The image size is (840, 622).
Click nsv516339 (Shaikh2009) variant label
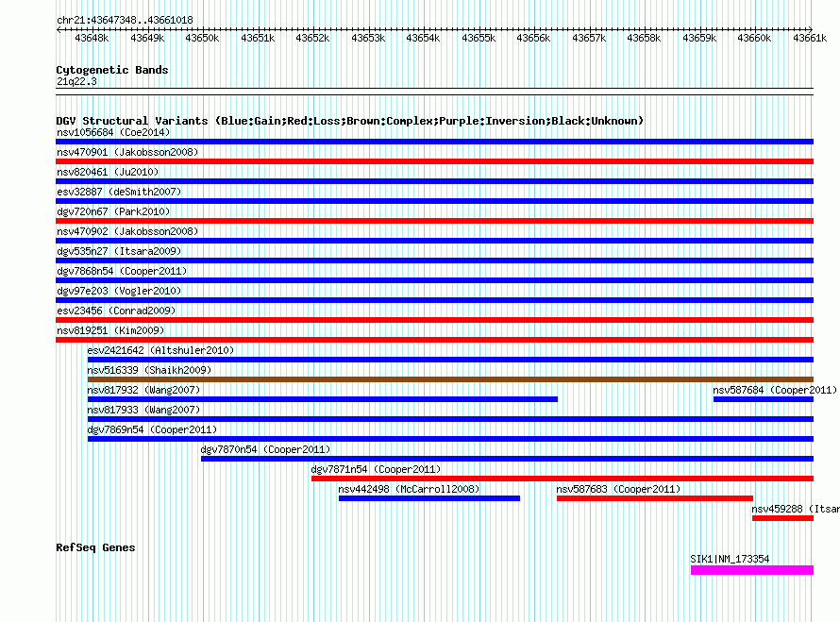[x=149, y=370]
